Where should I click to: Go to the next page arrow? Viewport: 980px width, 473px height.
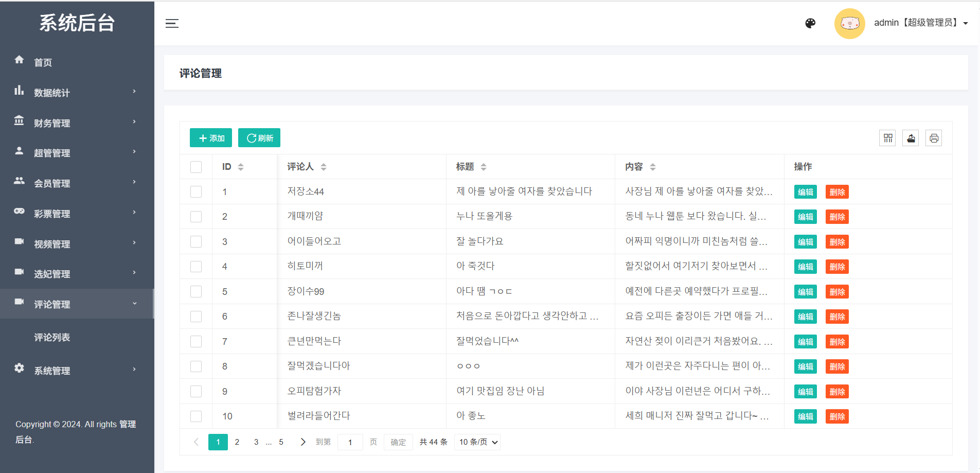[303, 442]
